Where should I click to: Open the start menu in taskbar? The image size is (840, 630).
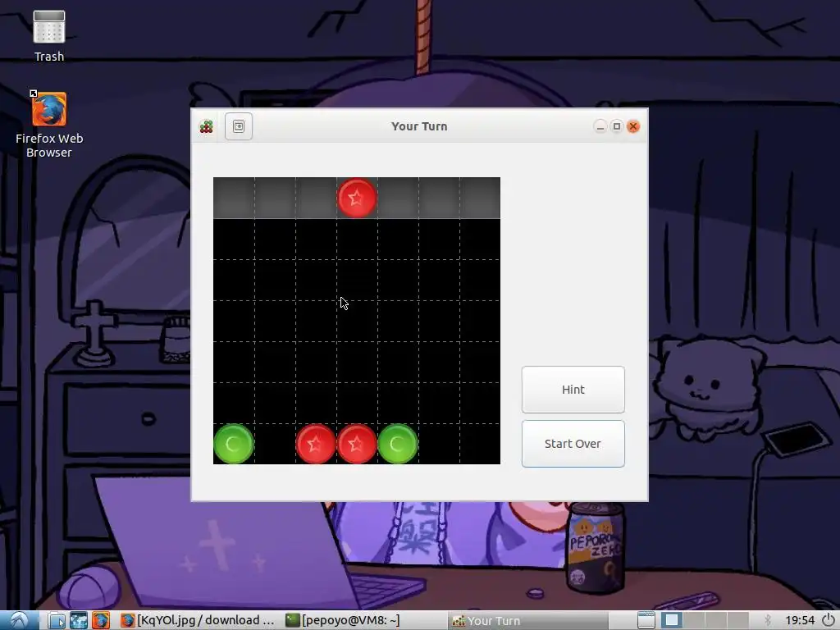[20, 620]
